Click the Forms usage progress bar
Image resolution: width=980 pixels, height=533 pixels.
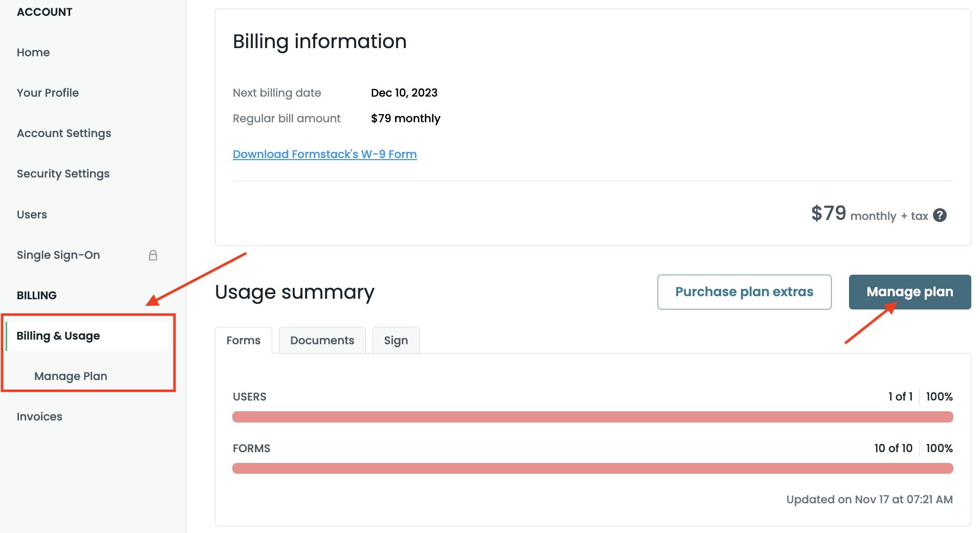(592, 468)
